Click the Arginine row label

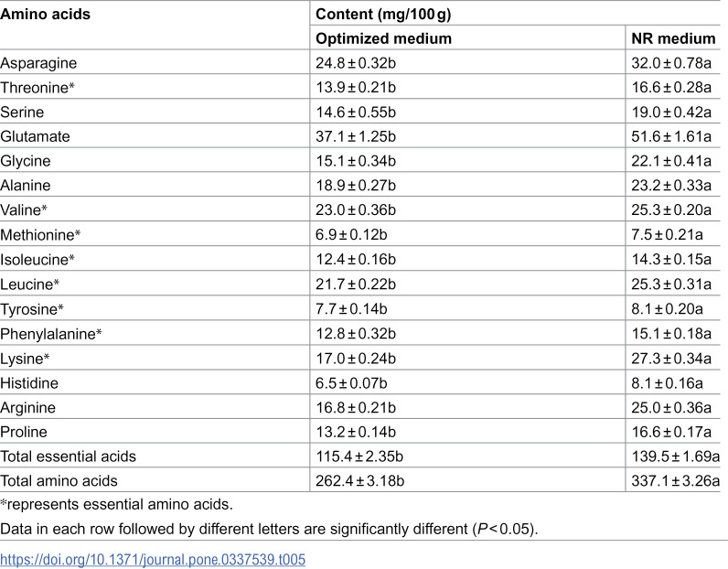click(27, 408)
